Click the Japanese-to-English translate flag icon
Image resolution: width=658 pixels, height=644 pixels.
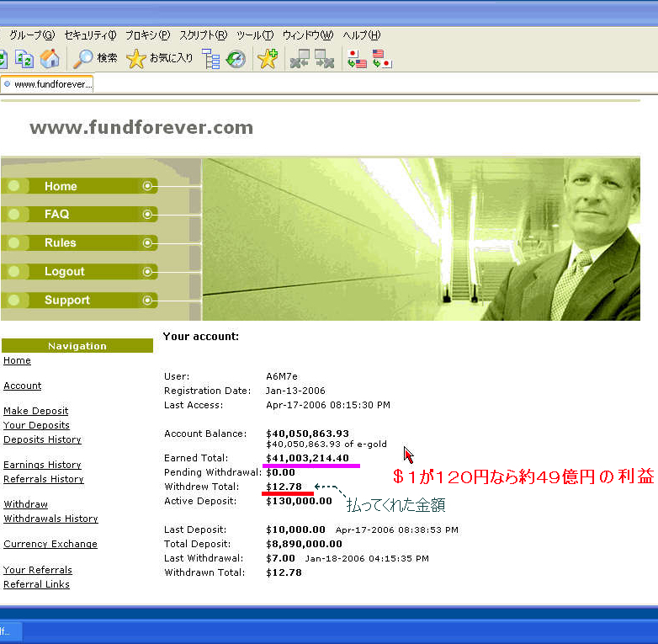[357, 59]
